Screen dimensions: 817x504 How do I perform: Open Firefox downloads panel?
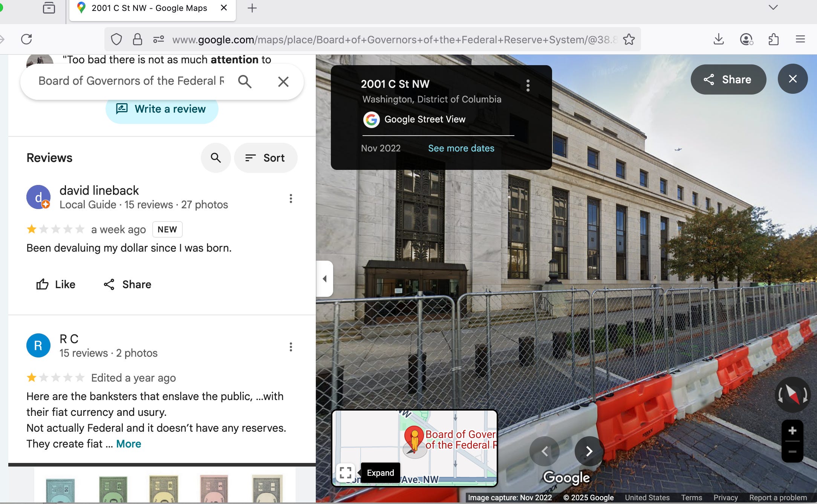(x=719, y=39)
